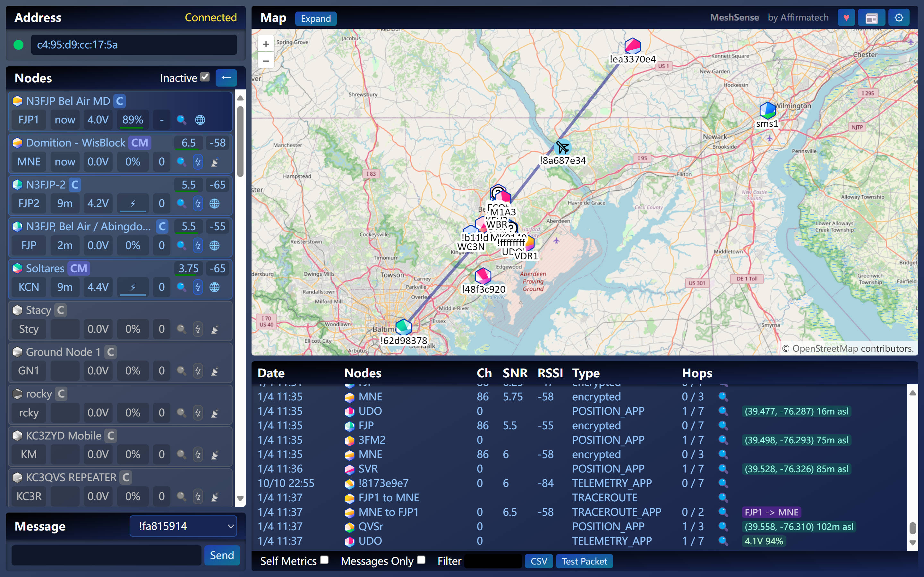This screenshot has height=577, width=924.
Task: Enable the Self Metrics checkbox
Action: 324,560
